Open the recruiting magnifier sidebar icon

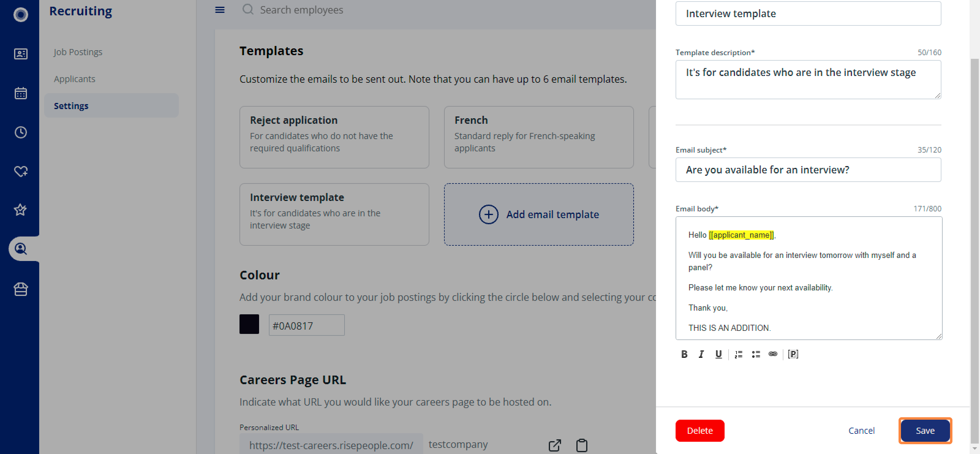pyautogui.click(x=21, y=249)
